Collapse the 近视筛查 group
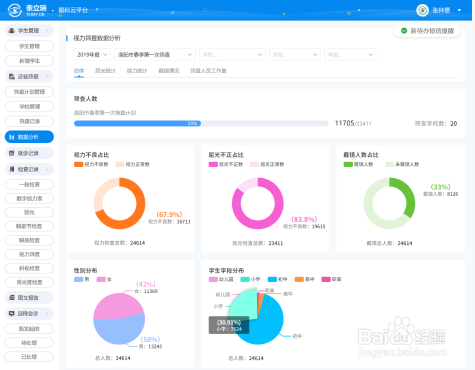Screen dimensions: 475x370 [x=47, y=77]
